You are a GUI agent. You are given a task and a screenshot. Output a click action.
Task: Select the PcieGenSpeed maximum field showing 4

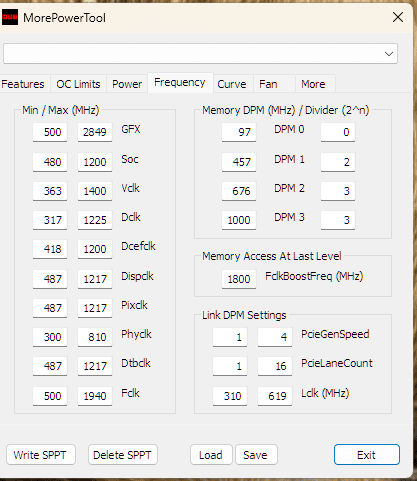275,337
